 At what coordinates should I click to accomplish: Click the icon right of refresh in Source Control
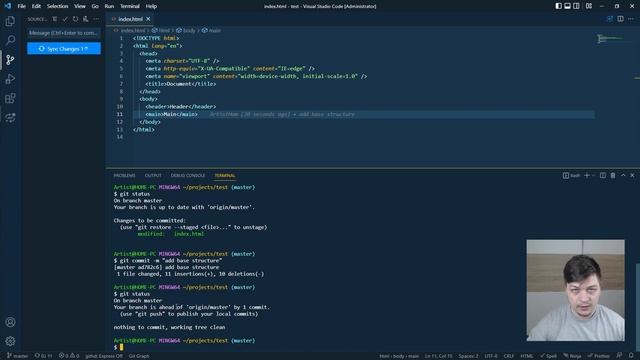pos(86,19)
